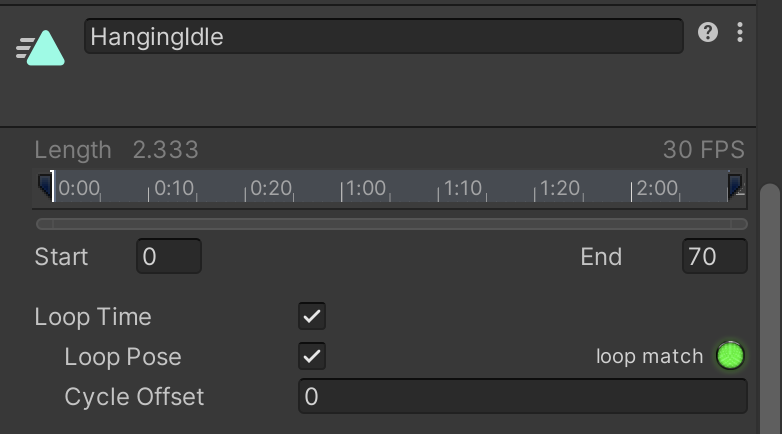The image size is (782, 434).
Task: Click the HangingIdle clip name field
Action: 383,37
